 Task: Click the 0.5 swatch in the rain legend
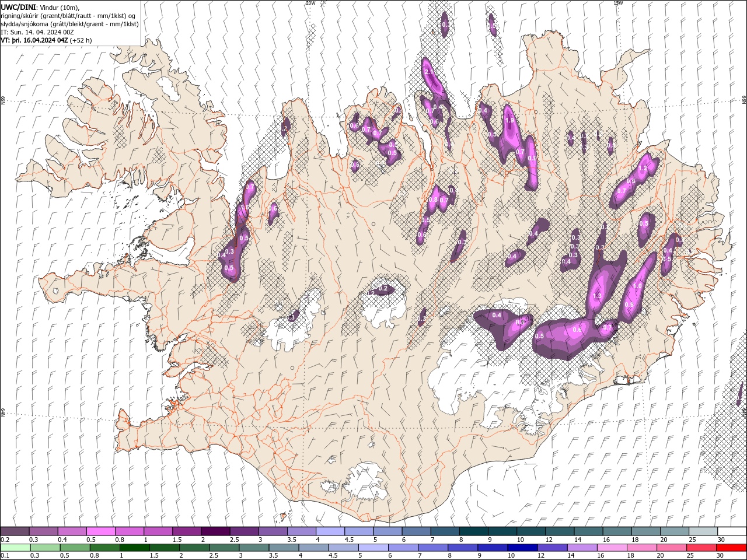[x=76, y=548]
